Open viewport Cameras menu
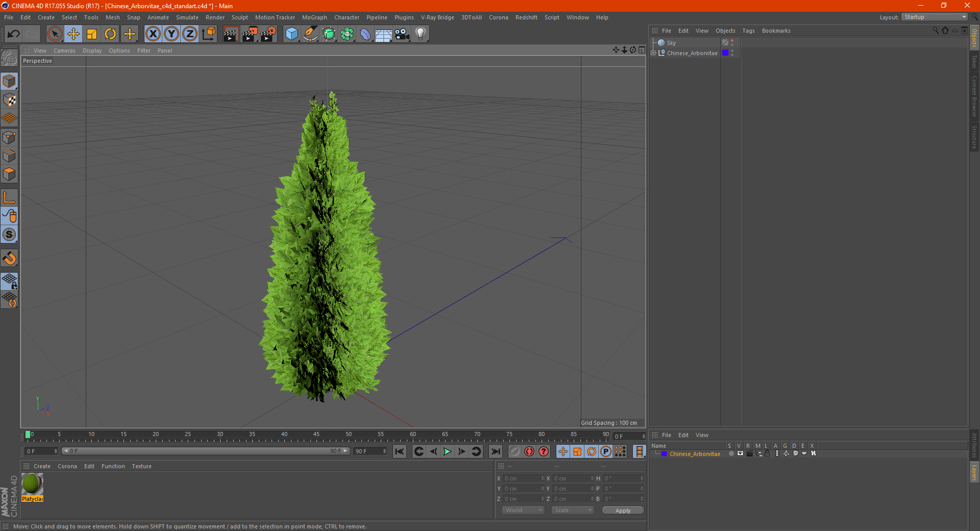 click(x=64, y=51)
